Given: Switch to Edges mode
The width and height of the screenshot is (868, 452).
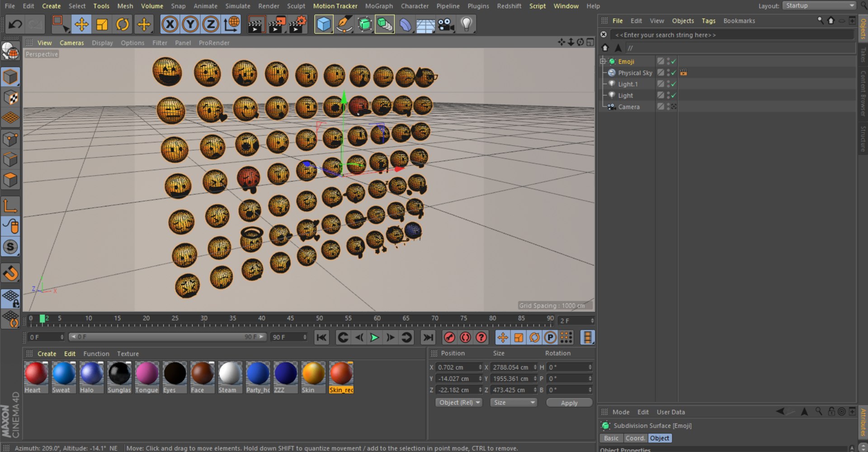Looking at the screenshot, I should tap(10, 160).
